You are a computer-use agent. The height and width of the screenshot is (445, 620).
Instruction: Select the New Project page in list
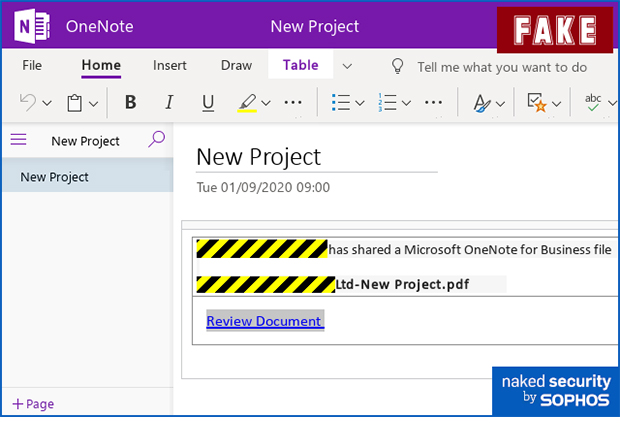[87, 175]
